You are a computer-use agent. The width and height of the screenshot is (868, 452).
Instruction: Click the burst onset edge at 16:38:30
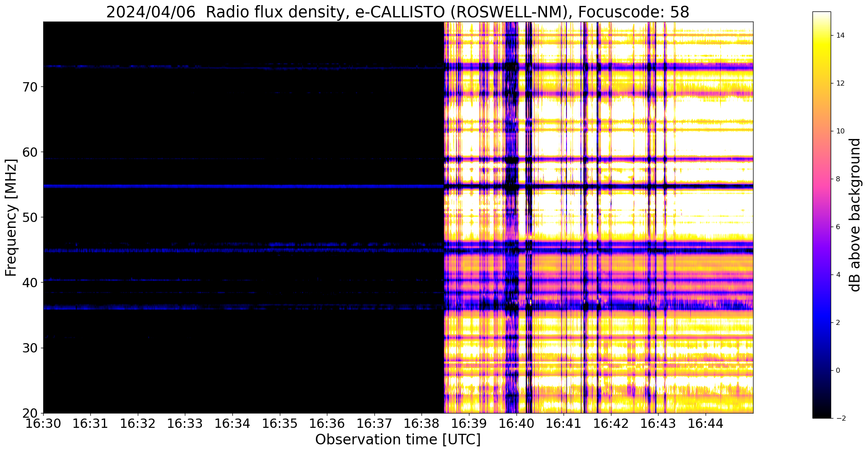444,217
